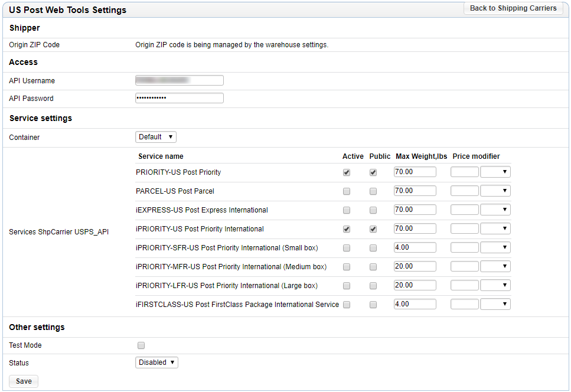Enable Public for iPRIORITY-SFR Small box service

tap(373, 248)
